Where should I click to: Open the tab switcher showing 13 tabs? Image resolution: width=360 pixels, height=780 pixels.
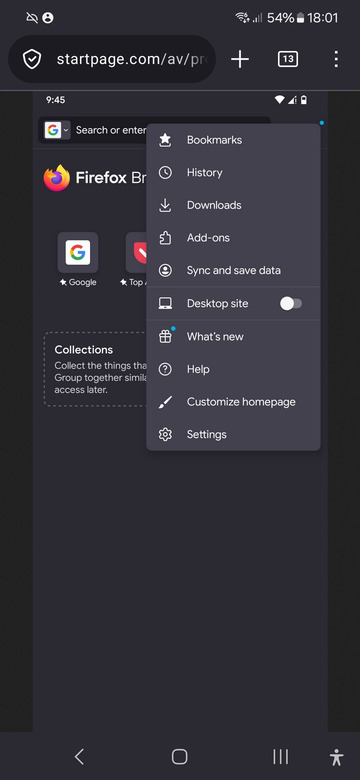click(288, 60)
